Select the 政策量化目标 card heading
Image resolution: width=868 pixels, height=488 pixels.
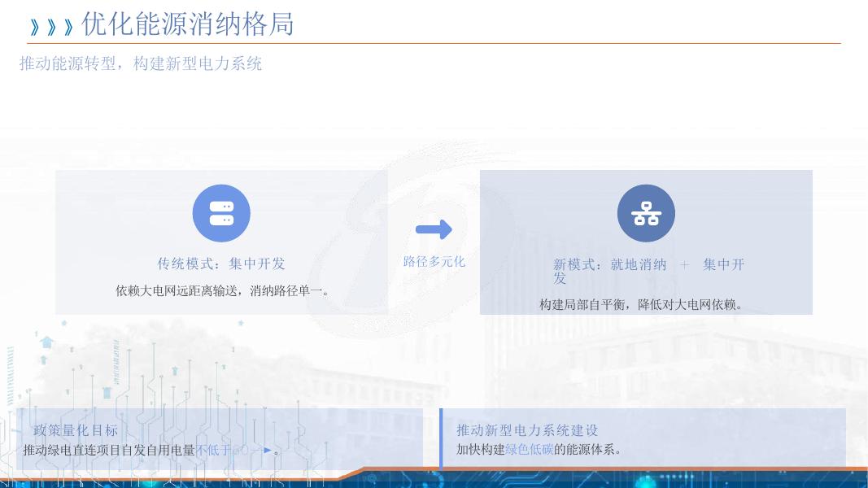[x=76, y=430]
